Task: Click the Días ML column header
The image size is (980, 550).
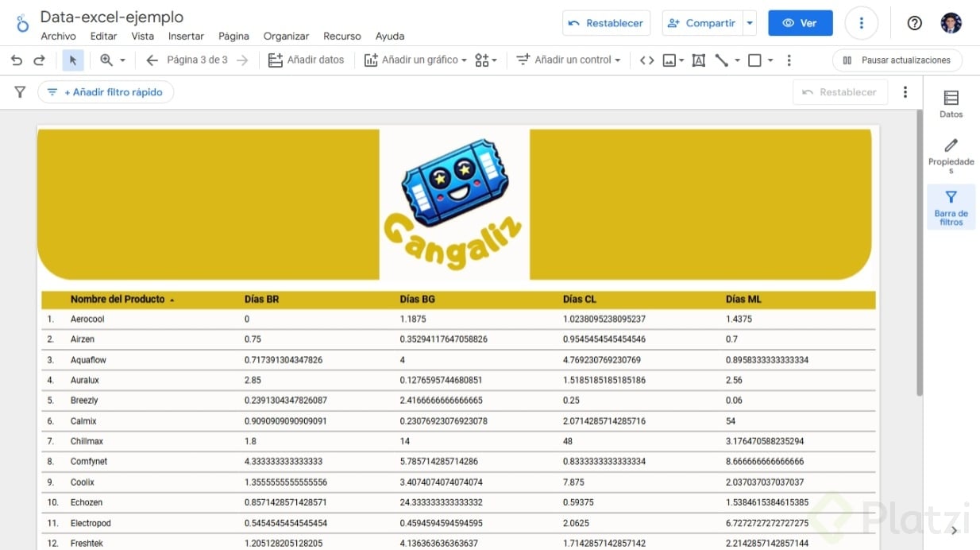Action: click(x=743, y=300)
